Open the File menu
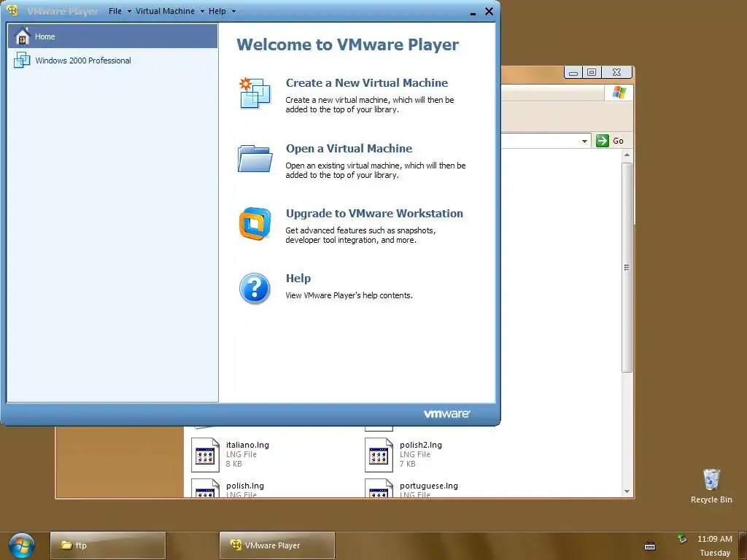 point(115,11)
